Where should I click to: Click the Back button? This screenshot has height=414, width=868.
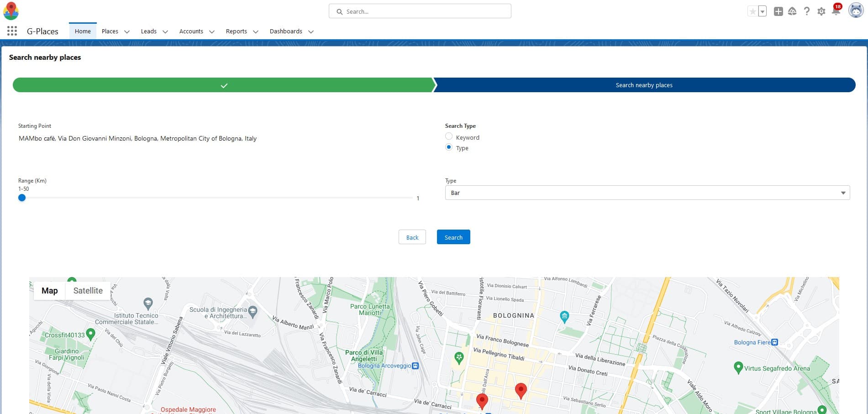tap(412, 237)
